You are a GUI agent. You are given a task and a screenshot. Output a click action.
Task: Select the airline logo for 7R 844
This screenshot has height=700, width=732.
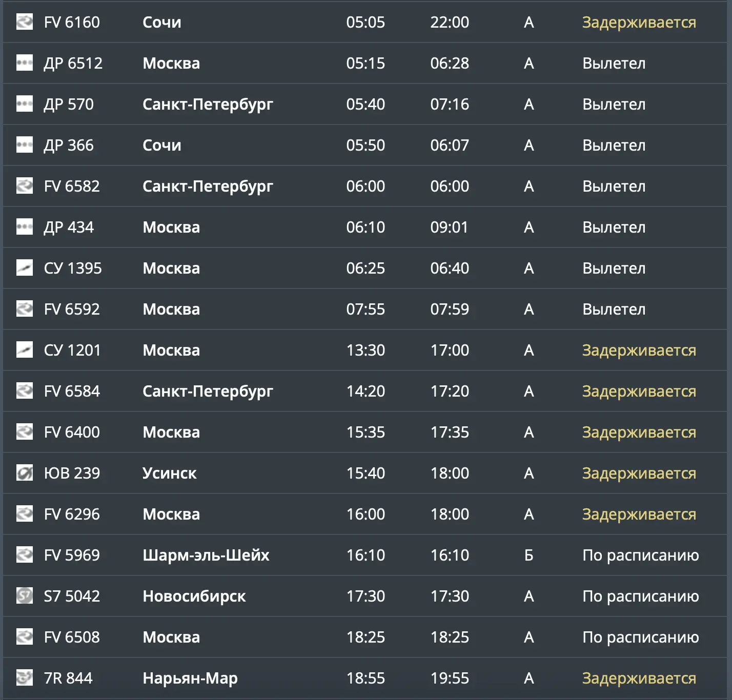pyautogui.click(x=24, y=677)
